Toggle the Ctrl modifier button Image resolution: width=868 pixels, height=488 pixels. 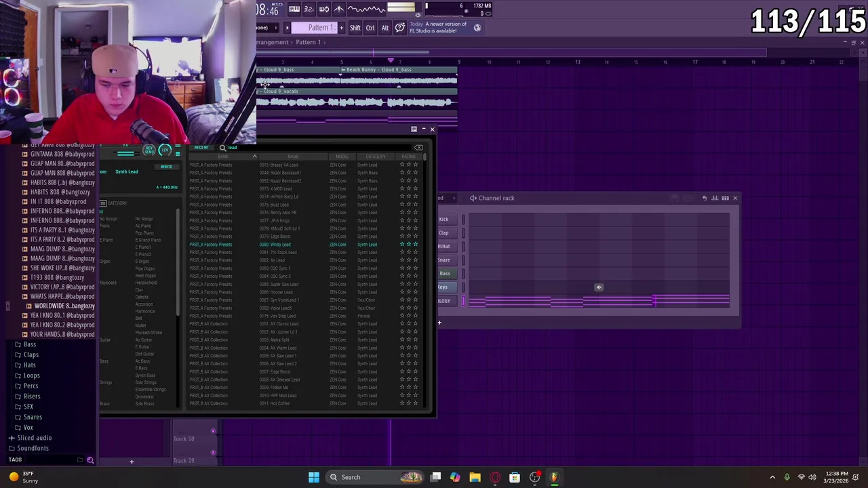(x=370, y=28)
